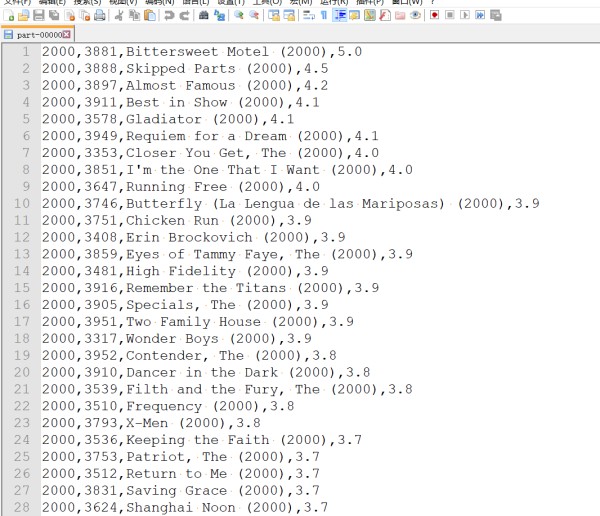Run macro multiple times icon
The image size is (600, 516).
click(480, 15)
